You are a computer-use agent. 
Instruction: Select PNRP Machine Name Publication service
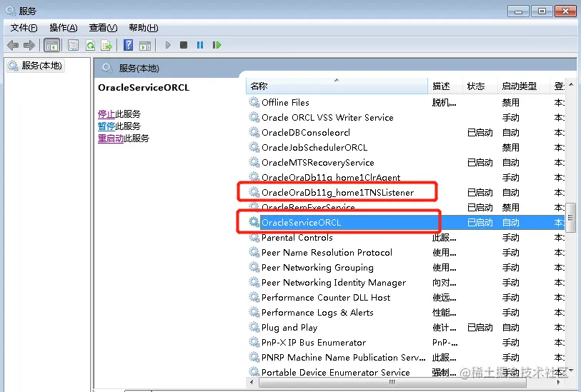[x=406, y=358]
